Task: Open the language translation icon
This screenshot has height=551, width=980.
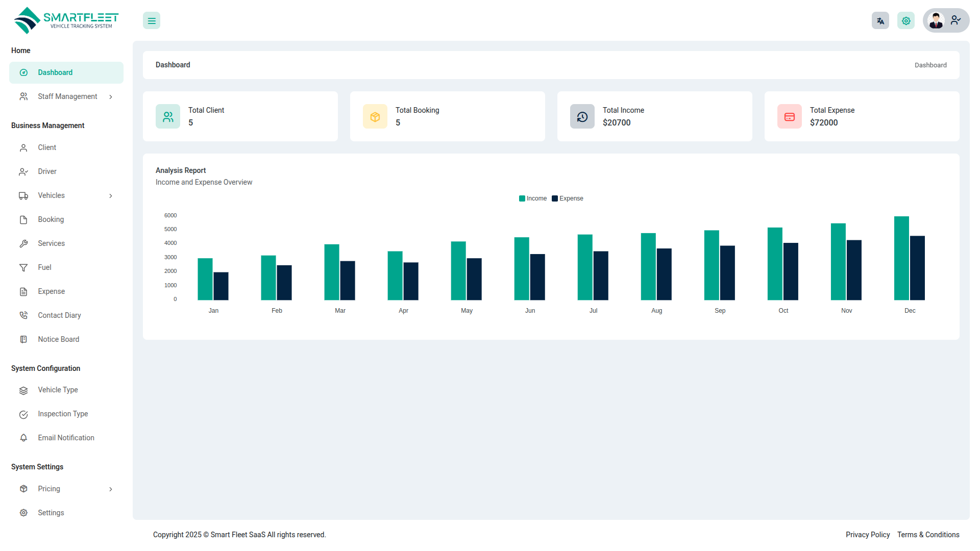Action: (880, 21)
